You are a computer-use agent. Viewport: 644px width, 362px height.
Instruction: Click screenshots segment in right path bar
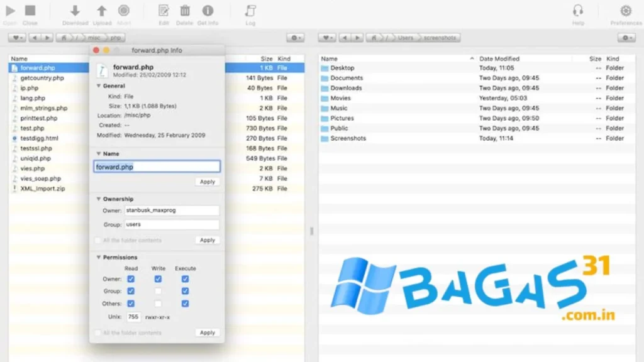coord(440,38)
